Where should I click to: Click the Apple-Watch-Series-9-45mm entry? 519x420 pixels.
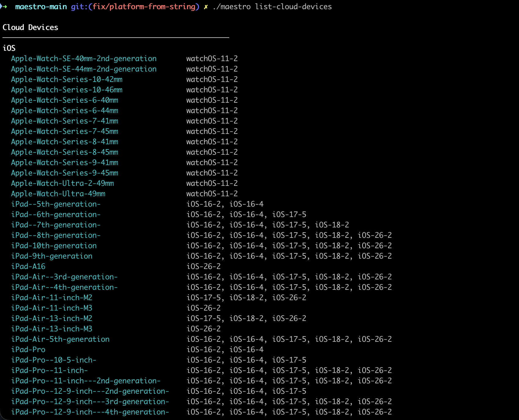(64, 173)
